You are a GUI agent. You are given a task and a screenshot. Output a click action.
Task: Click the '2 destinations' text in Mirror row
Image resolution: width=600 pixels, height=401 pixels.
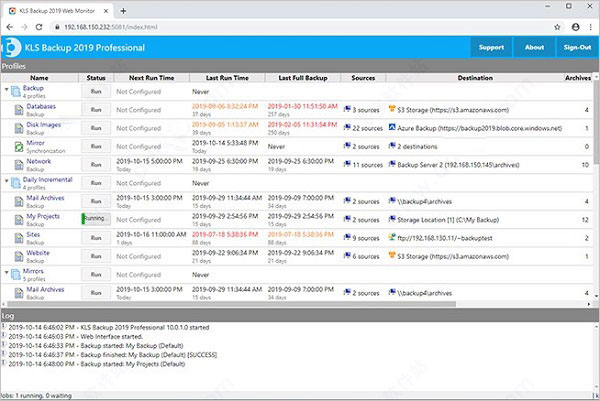pos(417,147)
